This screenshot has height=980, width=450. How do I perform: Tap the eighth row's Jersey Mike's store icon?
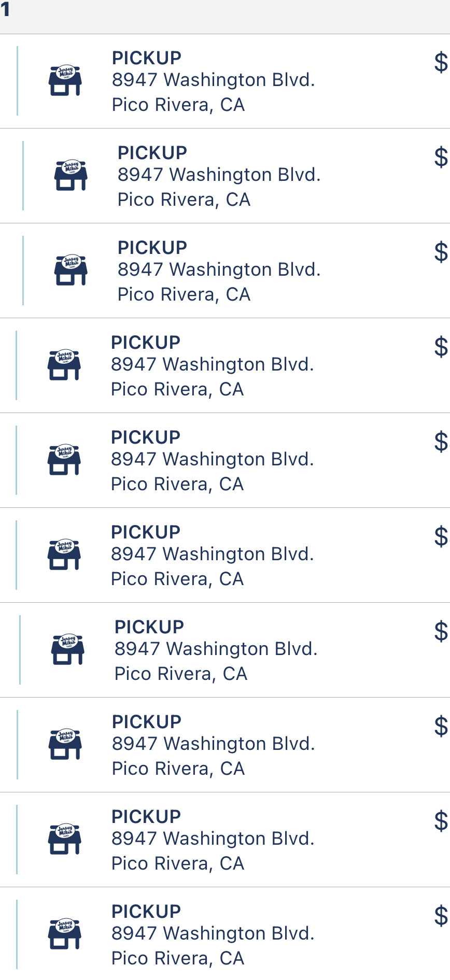click(65, 745)
